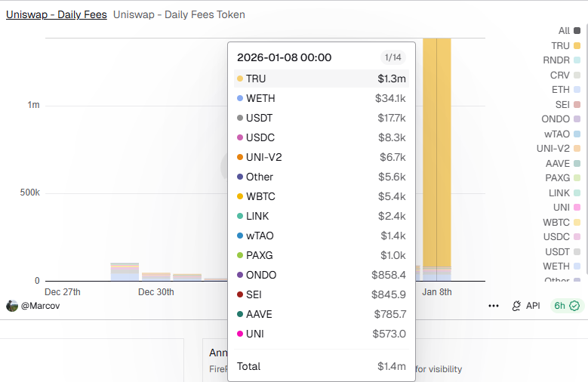Click the tall yellow Jan 8th bar

point(437,151)
